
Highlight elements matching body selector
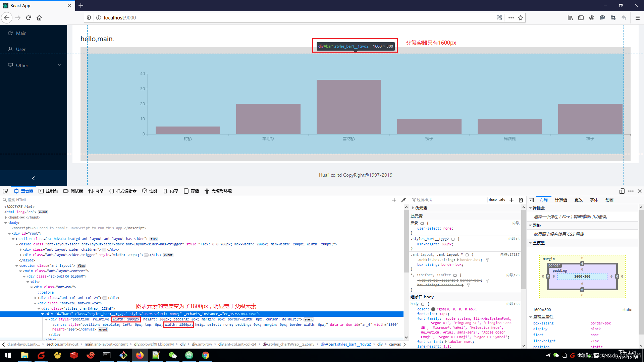coord(423,304)
